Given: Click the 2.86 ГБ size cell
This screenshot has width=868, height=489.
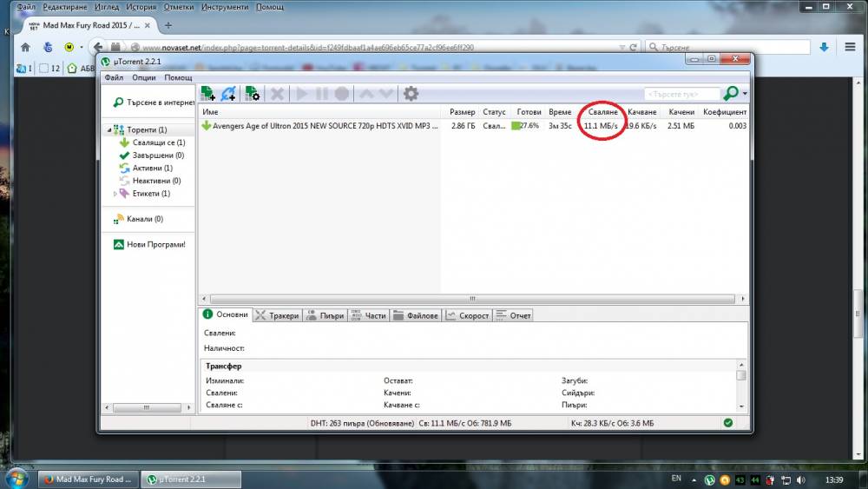Looking at the screenshot, I should [x=463, y=126].
